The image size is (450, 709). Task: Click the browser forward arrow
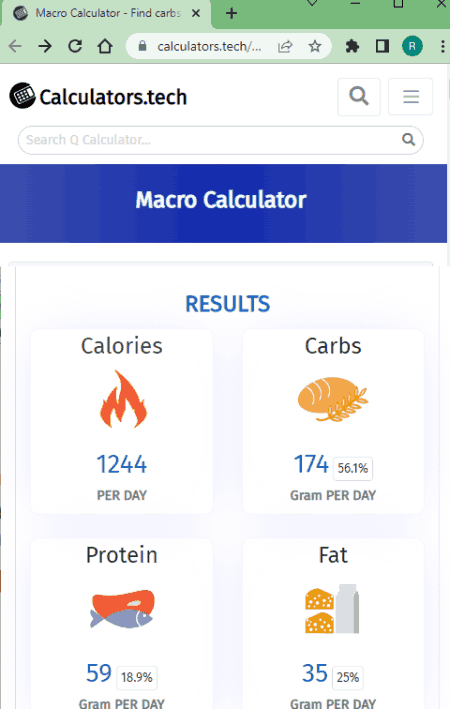[x=45, y=46]
